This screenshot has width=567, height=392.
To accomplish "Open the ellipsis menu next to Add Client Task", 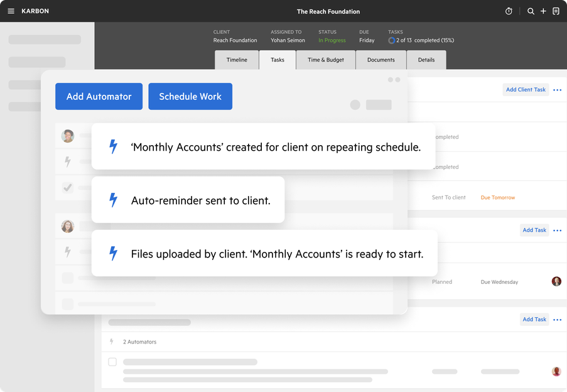I will [557, 89].
